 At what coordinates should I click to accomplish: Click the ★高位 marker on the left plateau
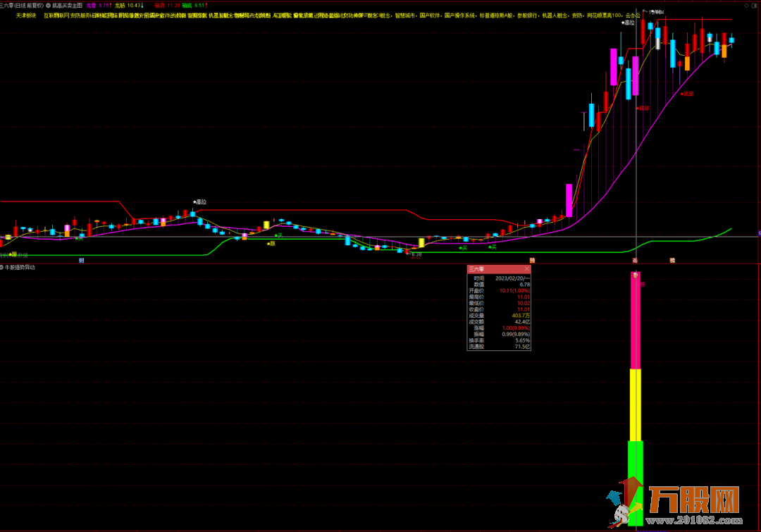pos(200,202)
